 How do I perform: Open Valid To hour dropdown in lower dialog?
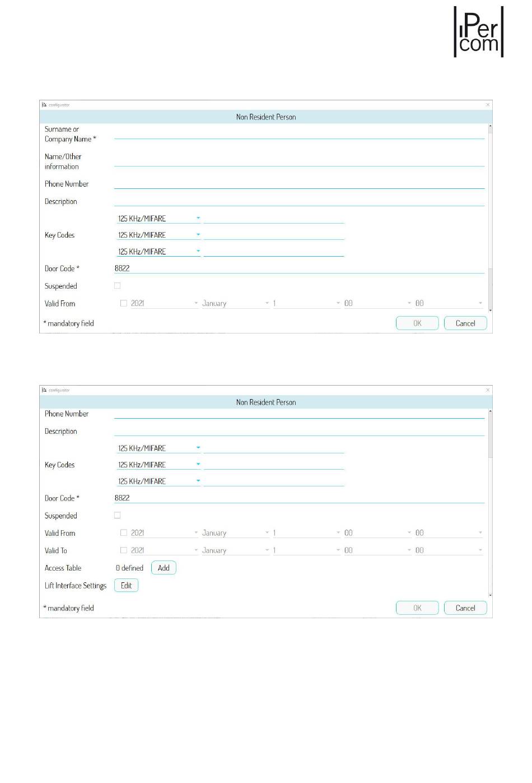[377, 550]
